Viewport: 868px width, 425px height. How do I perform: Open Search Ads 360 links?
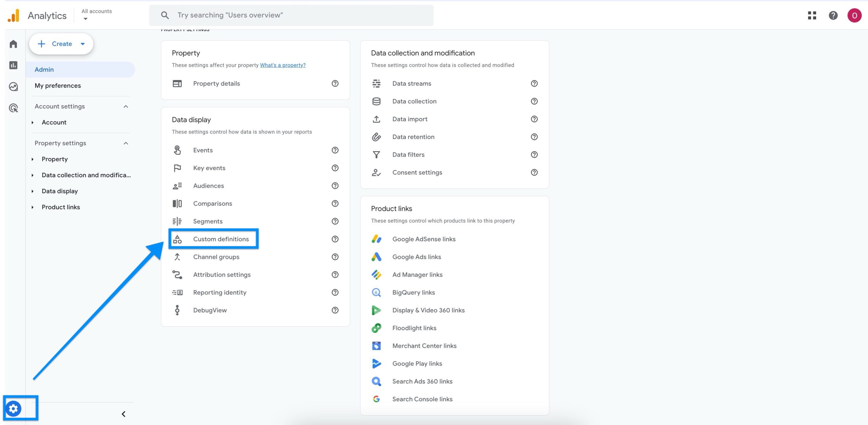pos(422,382)
